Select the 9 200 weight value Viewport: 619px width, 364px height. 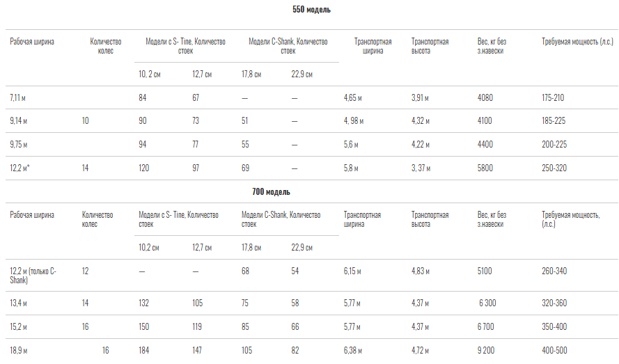(x=485, y=350)
